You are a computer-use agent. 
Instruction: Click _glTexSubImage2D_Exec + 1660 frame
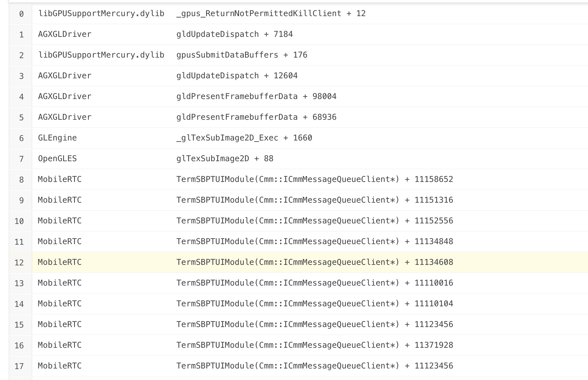[x=244, y=138]
